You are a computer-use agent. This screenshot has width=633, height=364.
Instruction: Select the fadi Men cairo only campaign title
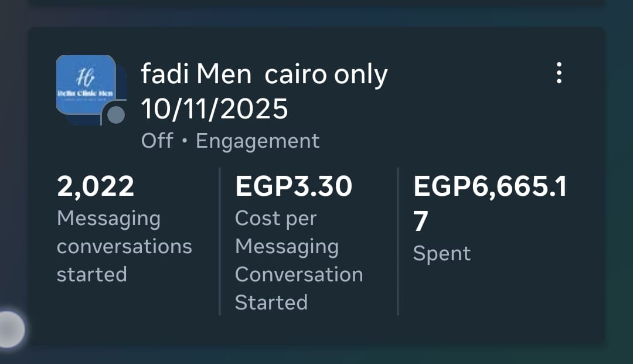(264, 74)
